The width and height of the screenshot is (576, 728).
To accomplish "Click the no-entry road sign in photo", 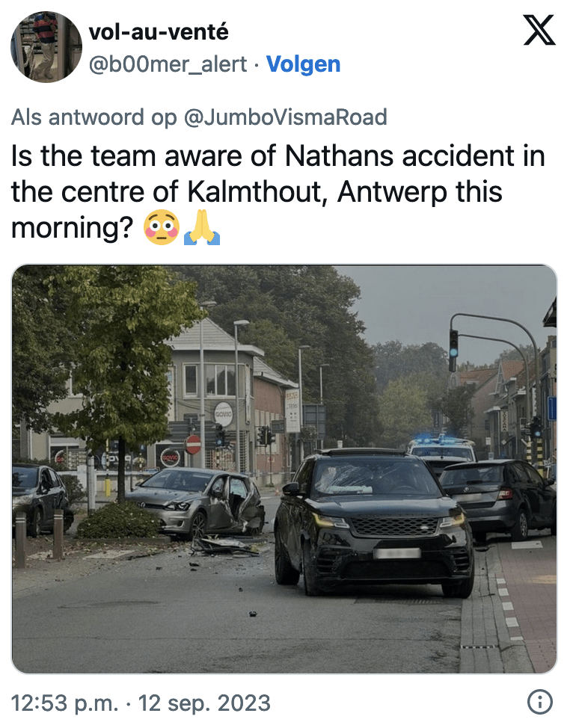I will 193,444.
